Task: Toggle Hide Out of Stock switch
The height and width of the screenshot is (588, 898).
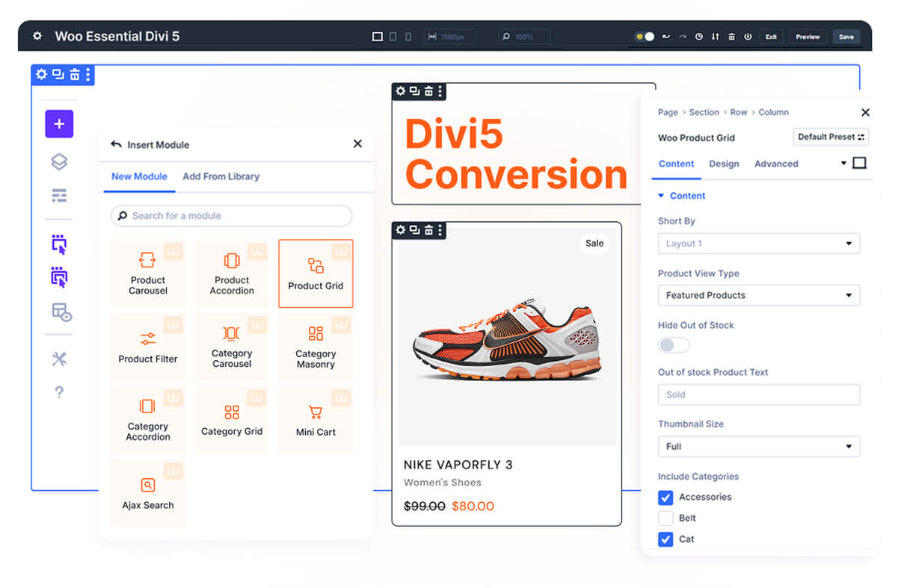Action: [674, 345]
